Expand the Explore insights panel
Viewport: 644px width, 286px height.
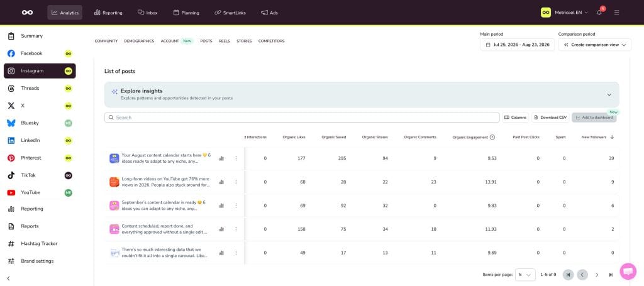coord(609,95)
